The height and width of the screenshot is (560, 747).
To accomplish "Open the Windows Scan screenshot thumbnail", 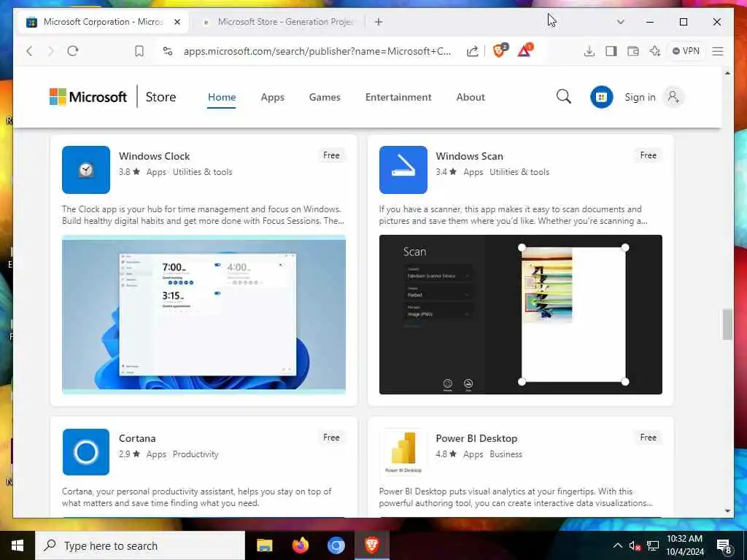I will [x=520, y=314].
